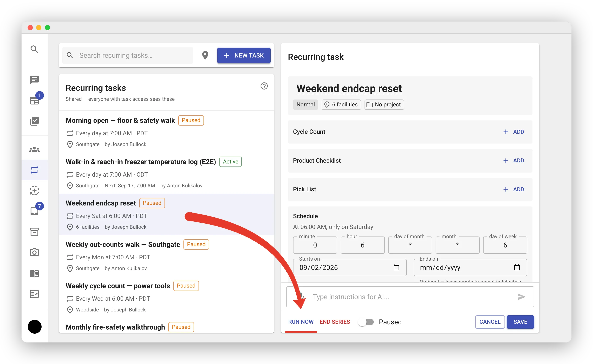Click the facility location pin filter

click(x=205, y=55)
